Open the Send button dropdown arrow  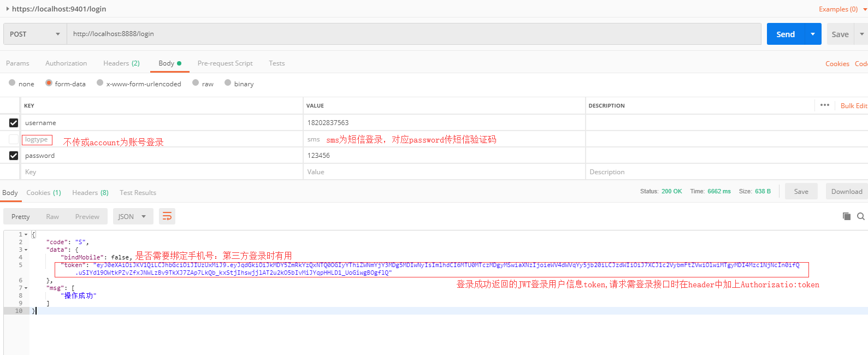812,34
